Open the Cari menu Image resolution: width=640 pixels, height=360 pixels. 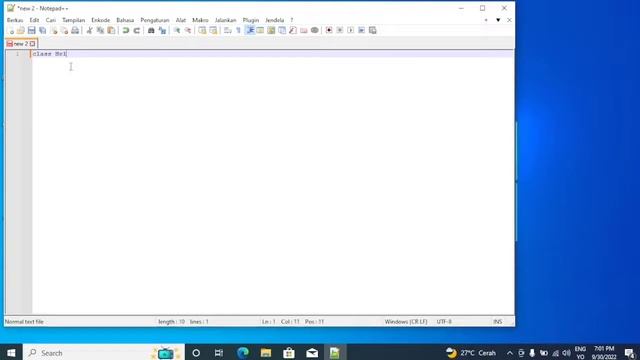[51, 20]
